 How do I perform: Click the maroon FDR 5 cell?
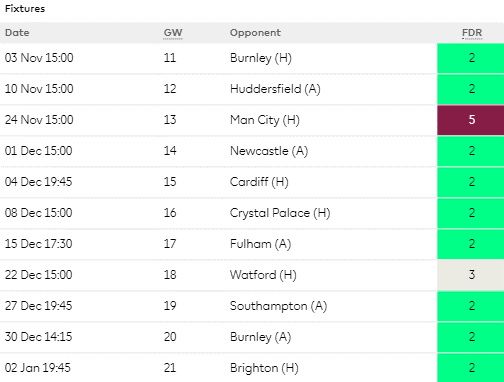pyautogui.click(x=471, y=120)
